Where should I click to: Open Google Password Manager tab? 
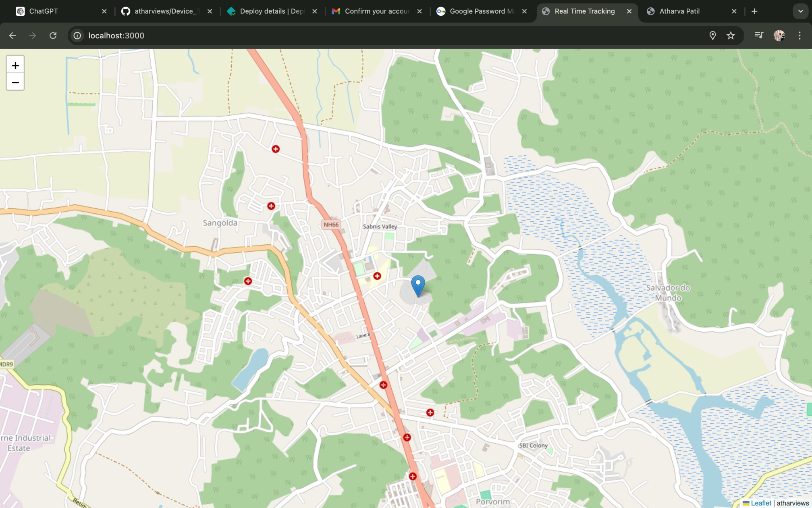[482, 11]
